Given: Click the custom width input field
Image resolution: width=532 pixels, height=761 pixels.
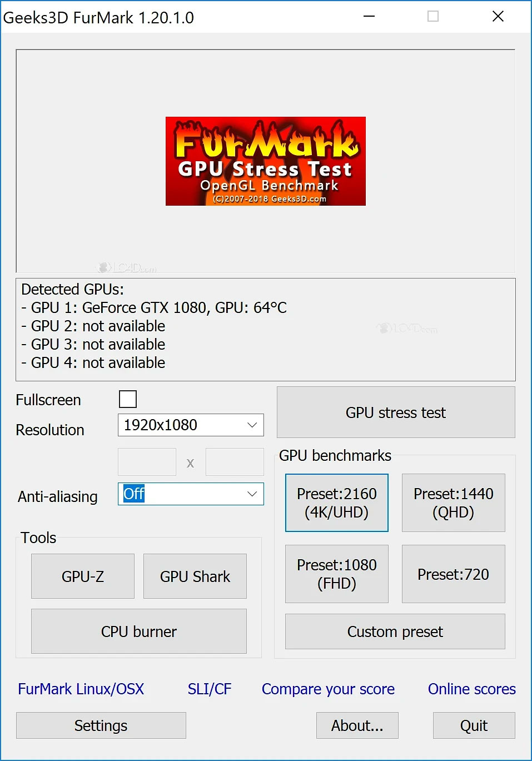Looking at the screenshot, I should (147, 462).
